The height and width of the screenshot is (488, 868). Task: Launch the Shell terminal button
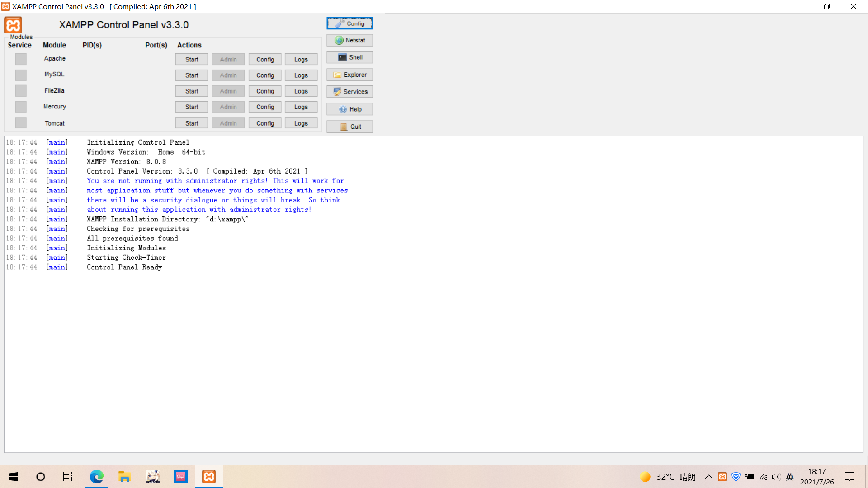(349, 57)
